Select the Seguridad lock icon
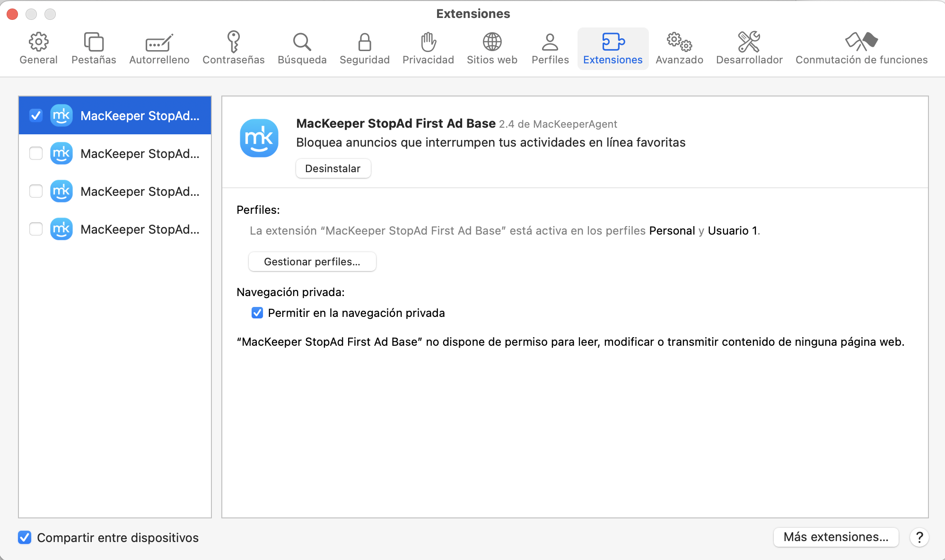This screenshot has height=560, width=945. click(364, 47)
